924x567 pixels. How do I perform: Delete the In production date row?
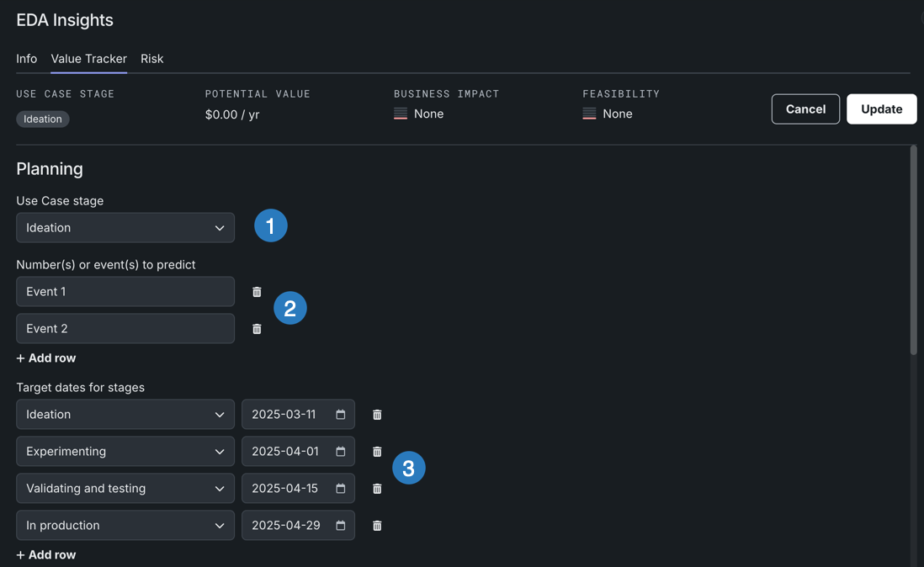377,526
